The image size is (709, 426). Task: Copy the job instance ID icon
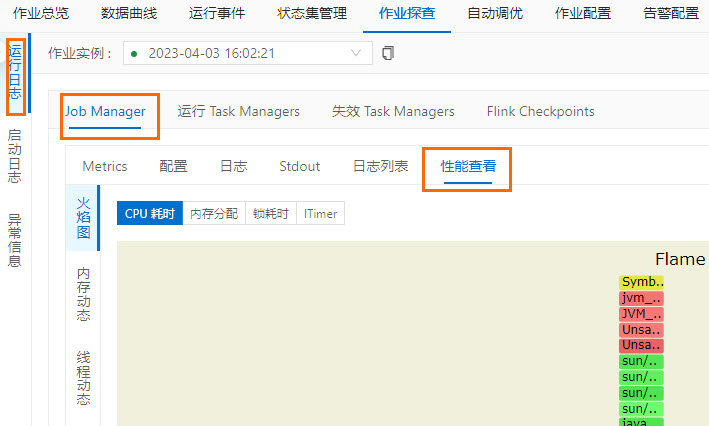[x=388, y=53]
